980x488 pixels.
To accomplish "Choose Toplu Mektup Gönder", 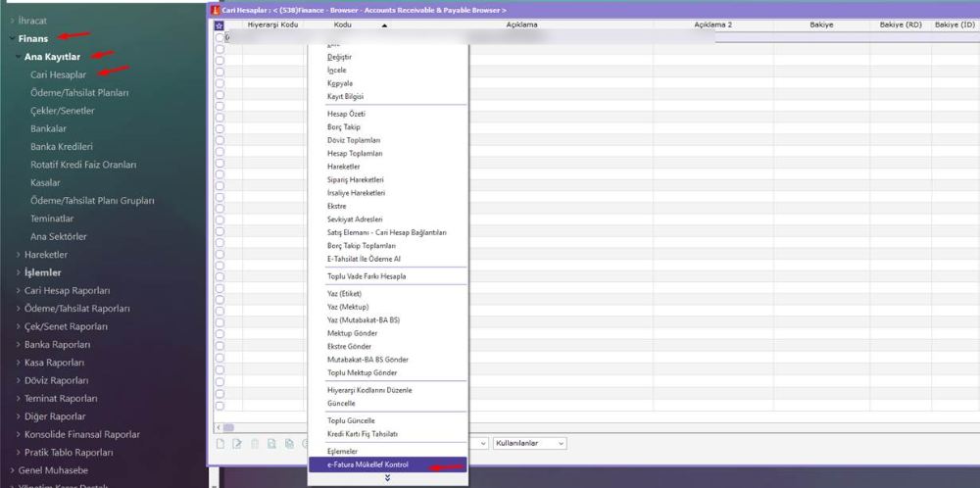I will [x=362, y=372].
